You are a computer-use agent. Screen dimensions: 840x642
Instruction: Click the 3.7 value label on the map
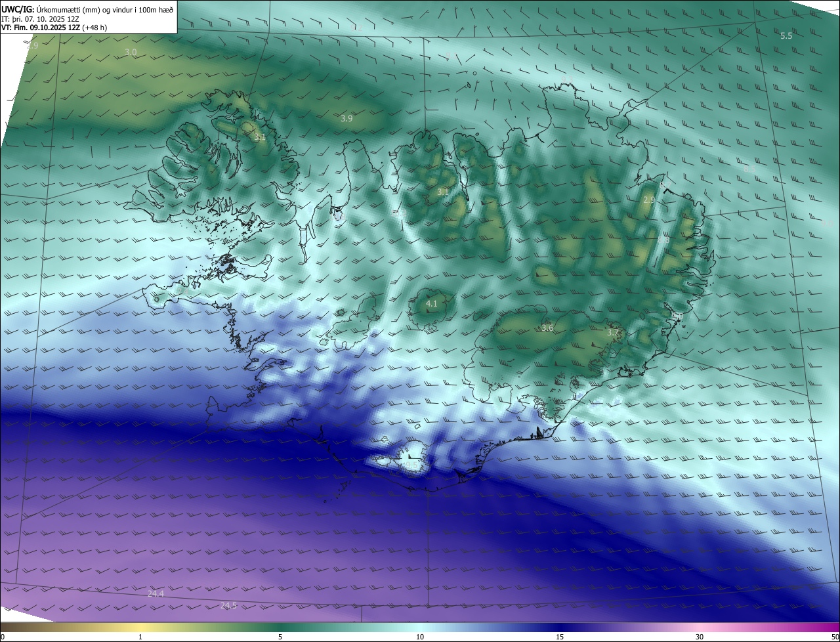612,333
